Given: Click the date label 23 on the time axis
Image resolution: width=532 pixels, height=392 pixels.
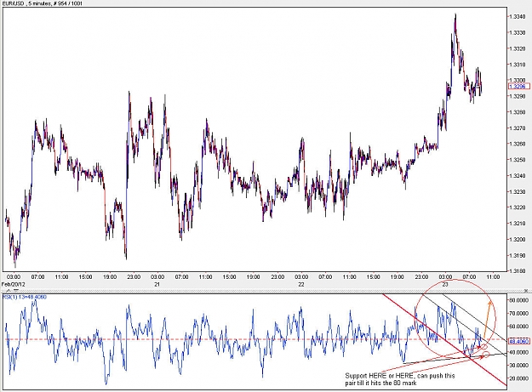Looking at the screenshot, I should pyautogui.click(x=445, y=284).
